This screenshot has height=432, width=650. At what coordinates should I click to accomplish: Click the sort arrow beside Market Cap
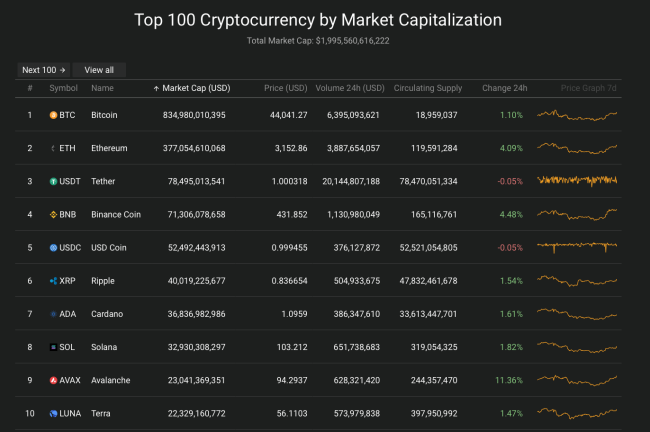(156, 88)
